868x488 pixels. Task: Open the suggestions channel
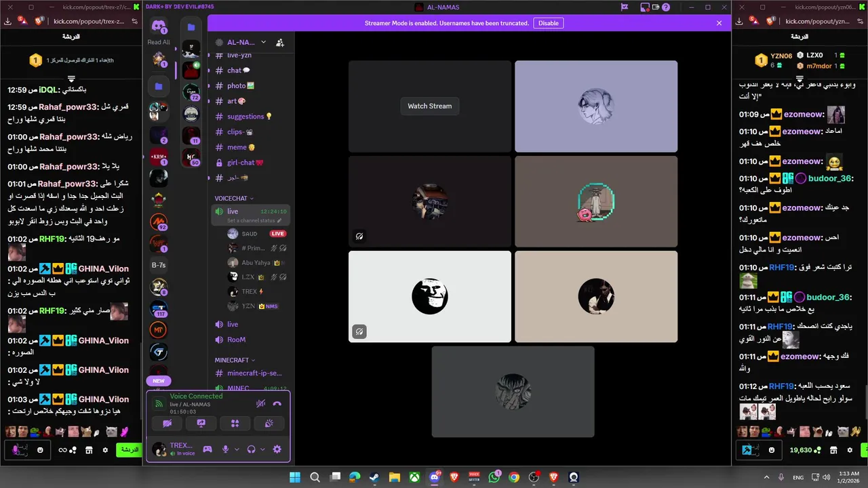(251, 117)
